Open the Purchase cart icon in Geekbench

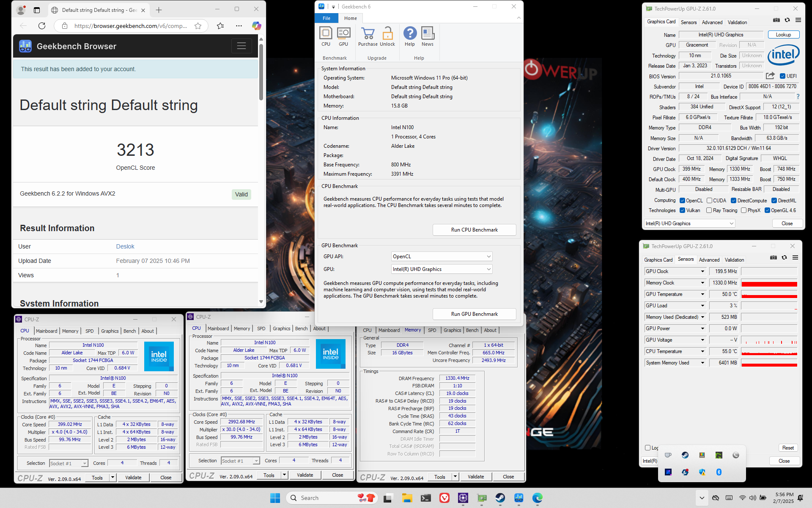368,36
